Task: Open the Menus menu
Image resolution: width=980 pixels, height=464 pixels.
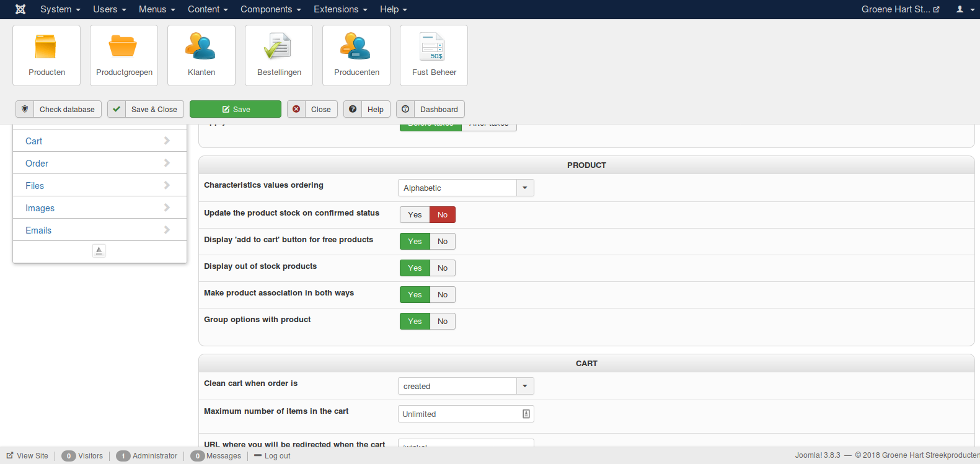Action: (157, 9)
